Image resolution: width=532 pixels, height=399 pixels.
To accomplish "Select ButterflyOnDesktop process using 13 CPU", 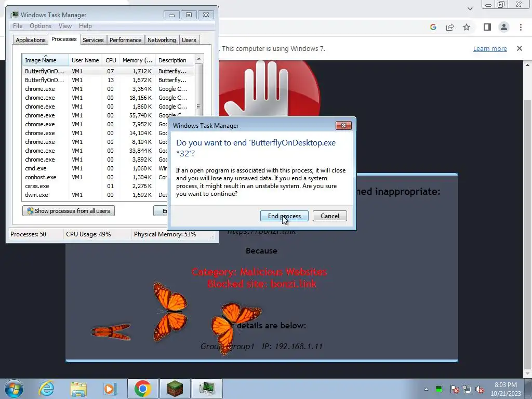I will point(109,80).
